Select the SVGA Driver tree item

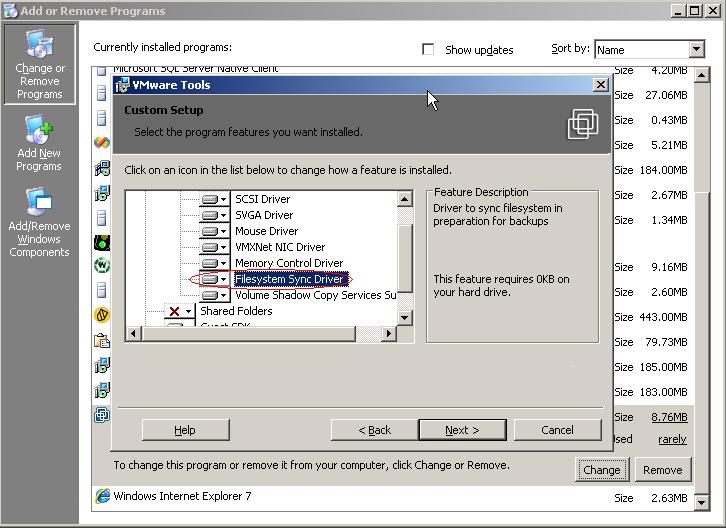point(264,215)
